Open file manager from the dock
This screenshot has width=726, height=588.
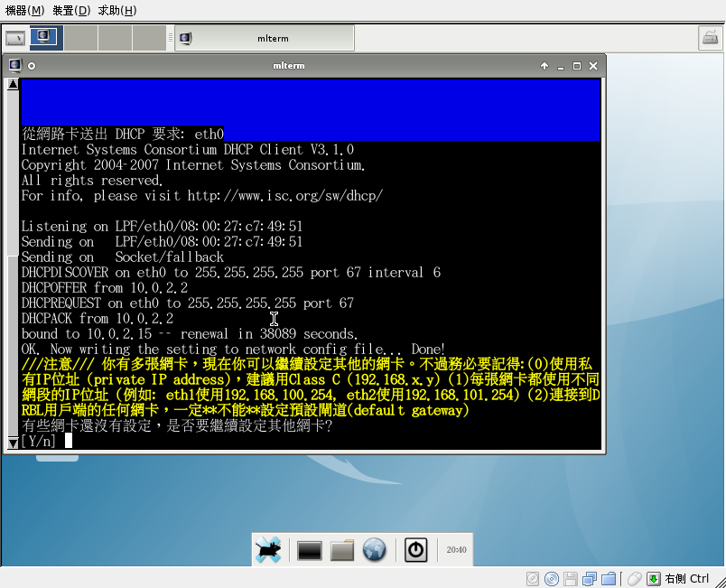pyautogui.click(x=342, y=550)
